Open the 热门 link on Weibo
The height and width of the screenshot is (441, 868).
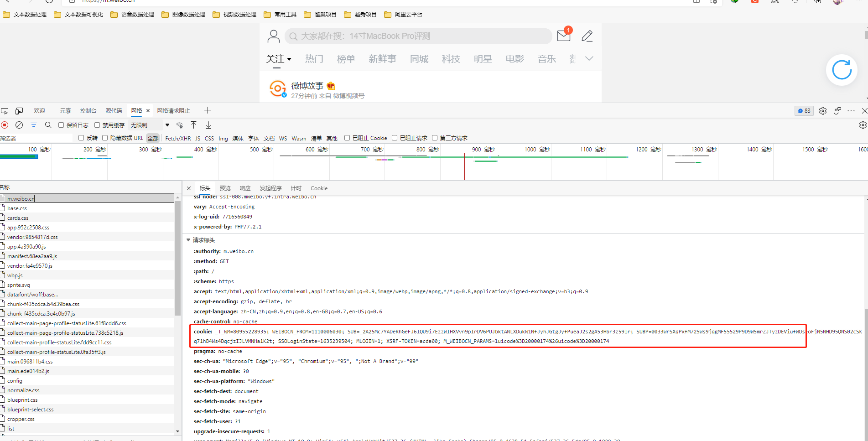pos(314,59)
